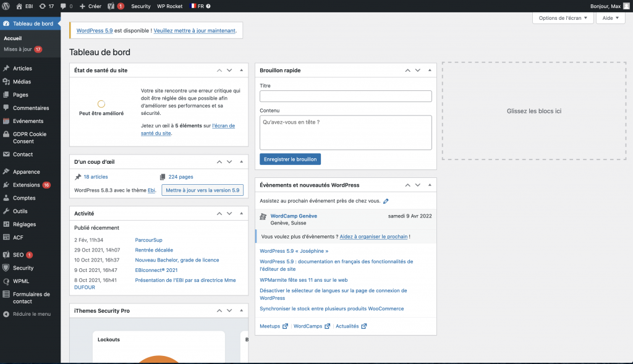
Task: Open the Rentrée décalée post link
Action: 154,250
